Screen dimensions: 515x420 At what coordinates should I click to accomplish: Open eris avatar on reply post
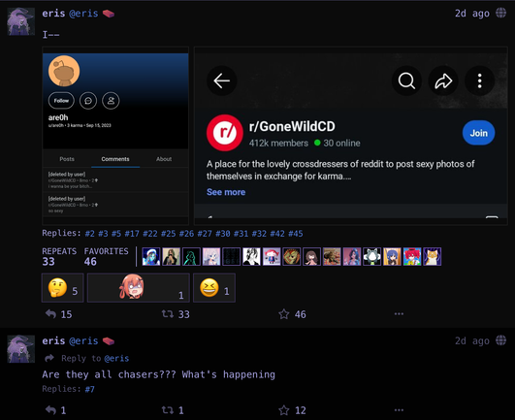[21, 349]
